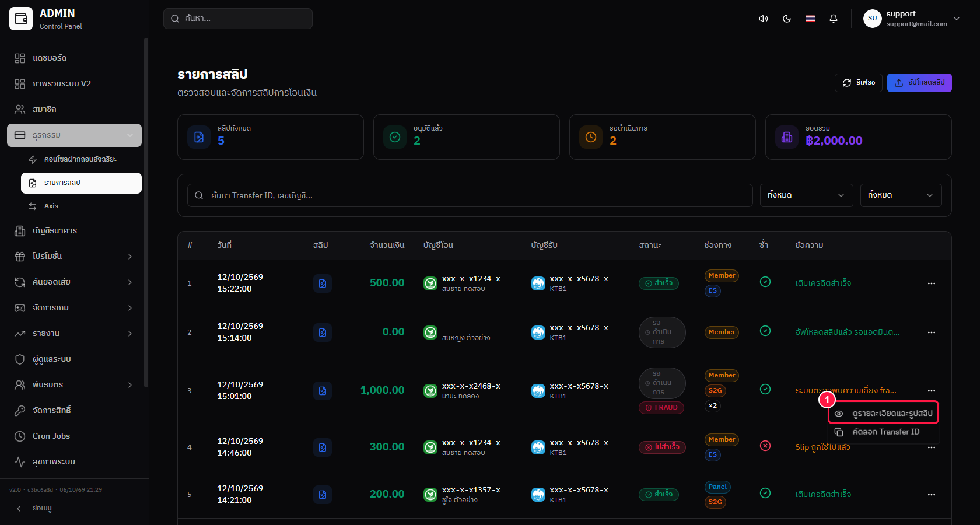This screenshot has width=980, height=525.
Task: Click the red duplicate X icon in row 4
Action: [765, 446]
